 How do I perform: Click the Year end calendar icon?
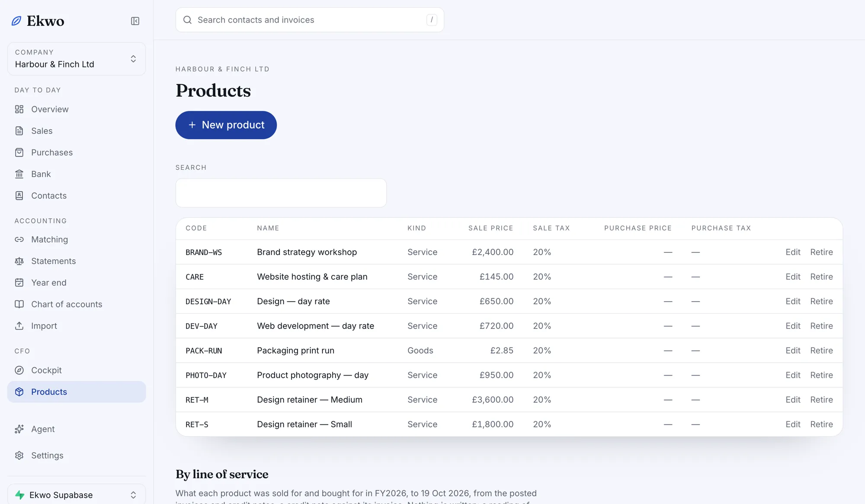tap(19, 283)
